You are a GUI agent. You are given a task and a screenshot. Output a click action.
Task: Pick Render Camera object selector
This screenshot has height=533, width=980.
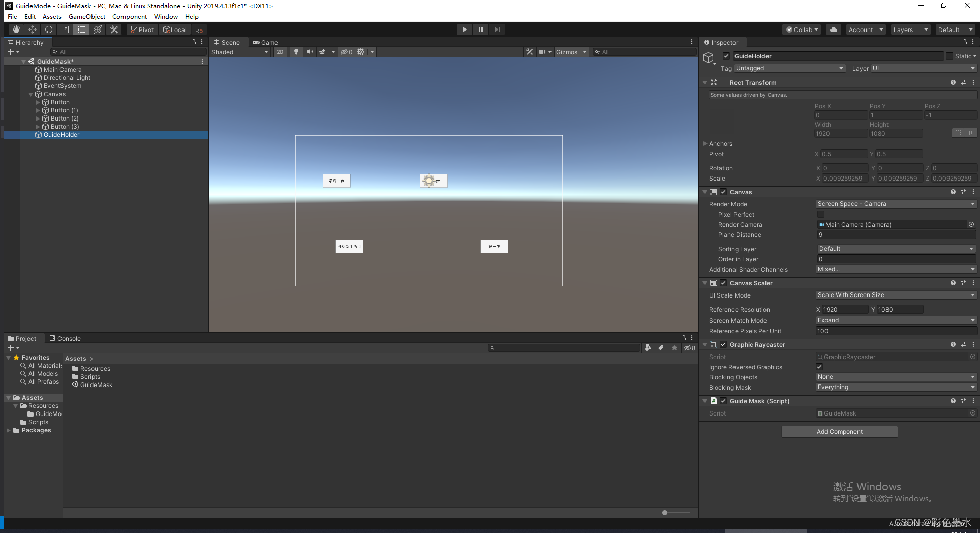[971, 224]
